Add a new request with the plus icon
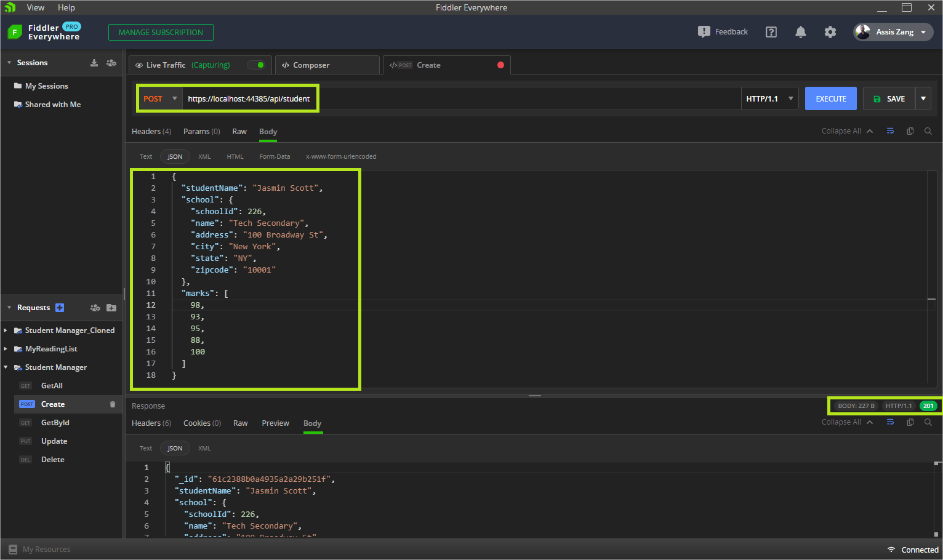 click(x=60, y=308)
